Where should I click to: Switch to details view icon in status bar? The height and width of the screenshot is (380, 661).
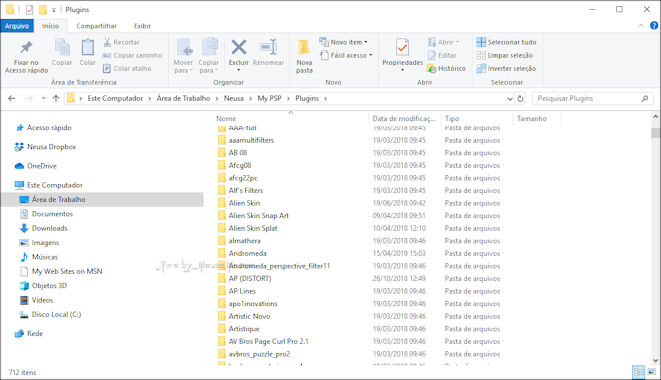point(639,372)
